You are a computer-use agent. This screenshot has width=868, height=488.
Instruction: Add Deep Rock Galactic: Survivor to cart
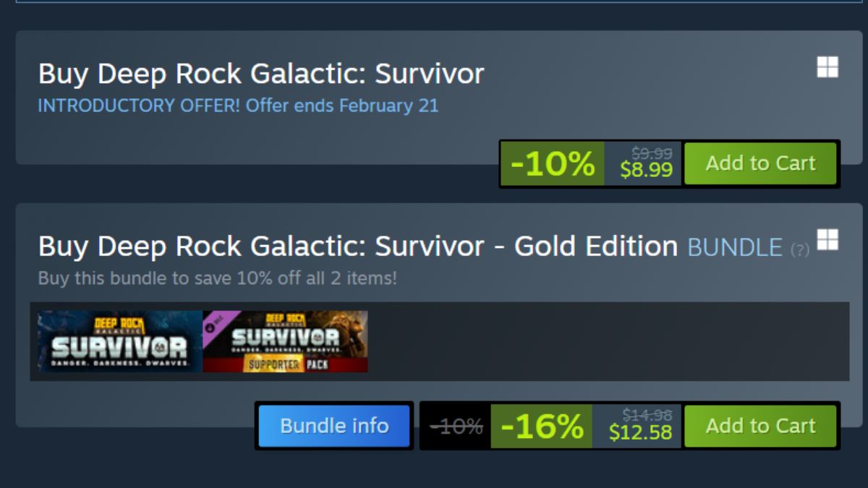point(760,163)
